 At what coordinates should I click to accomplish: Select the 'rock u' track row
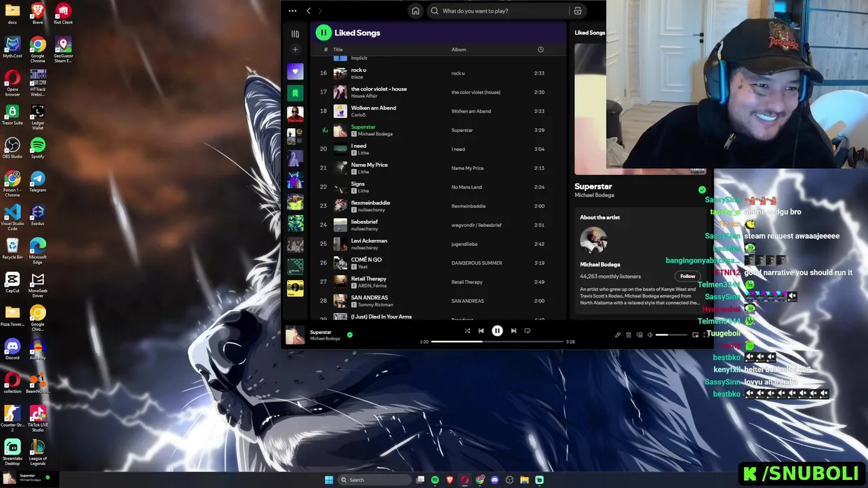(437, 73)
